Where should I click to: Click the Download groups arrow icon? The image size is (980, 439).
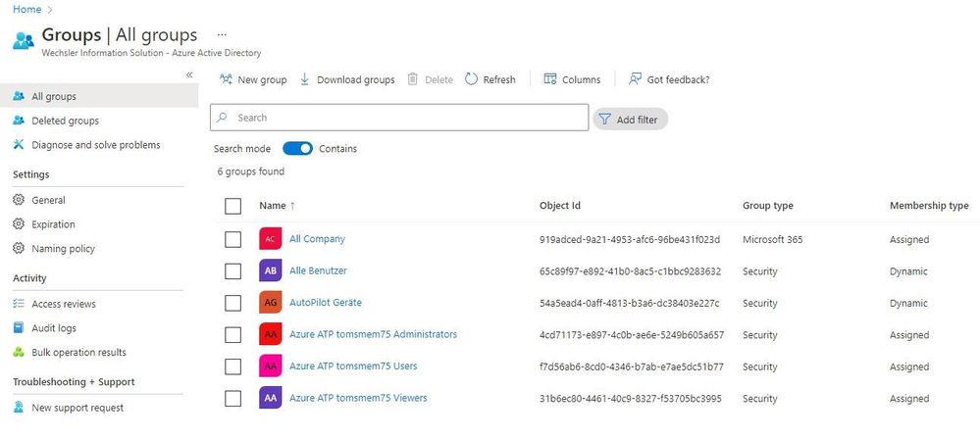[304, 79]
